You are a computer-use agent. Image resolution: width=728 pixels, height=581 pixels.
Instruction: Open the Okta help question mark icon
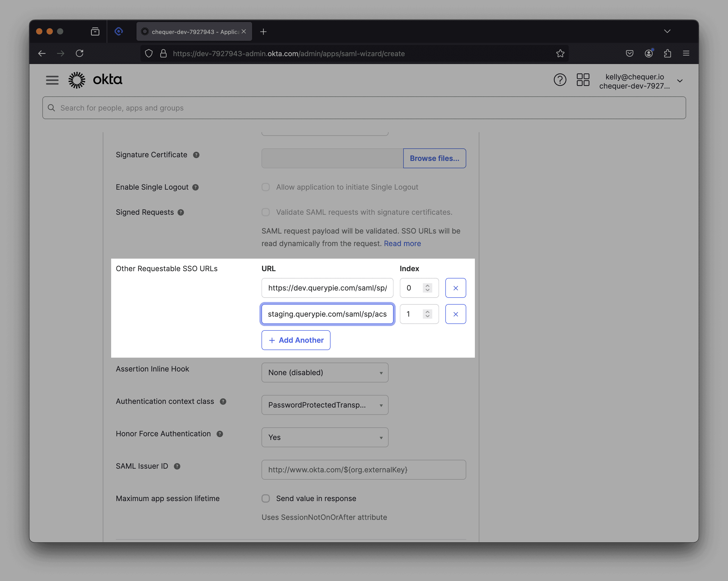click(560, 80)
